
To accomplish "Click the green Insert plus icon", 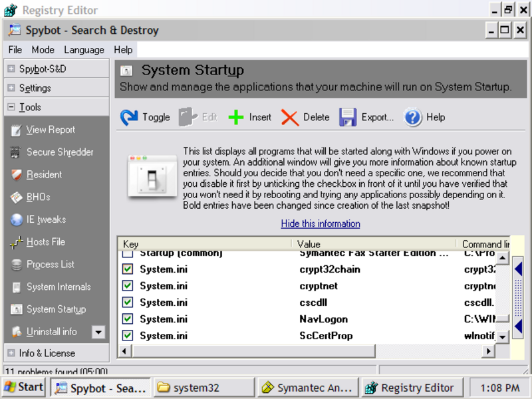I will point(236,118).
